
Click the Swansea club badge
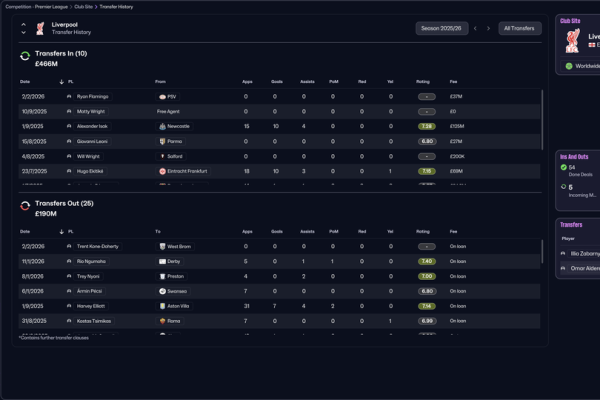click(161, 291)
